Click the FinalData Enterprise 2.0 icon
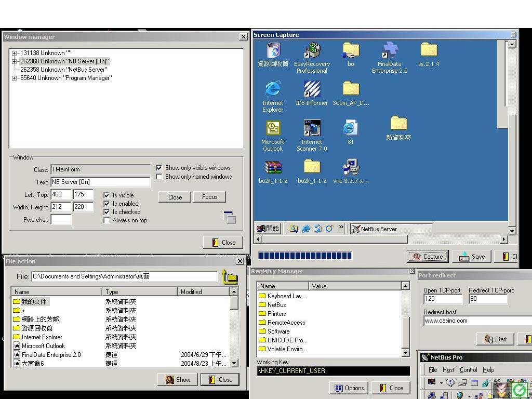Viewport: 532px width, 399px height. pyautogui.click(x=390, y=51)
